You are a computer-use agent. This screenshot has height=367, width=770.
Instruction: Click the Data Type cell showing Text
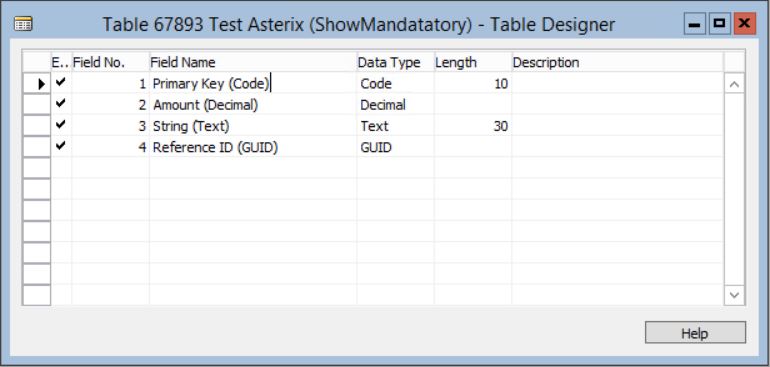395,126
